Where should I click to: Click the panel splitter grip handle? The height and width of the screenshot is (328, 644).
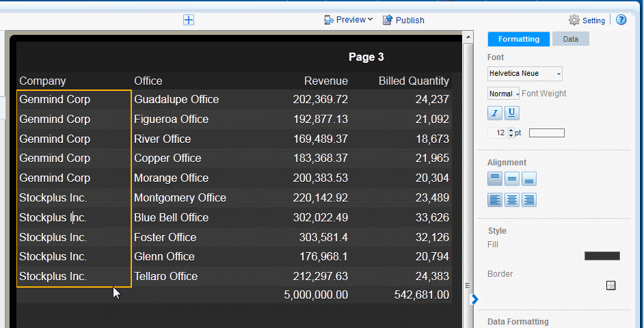click(x=468, y=286)
